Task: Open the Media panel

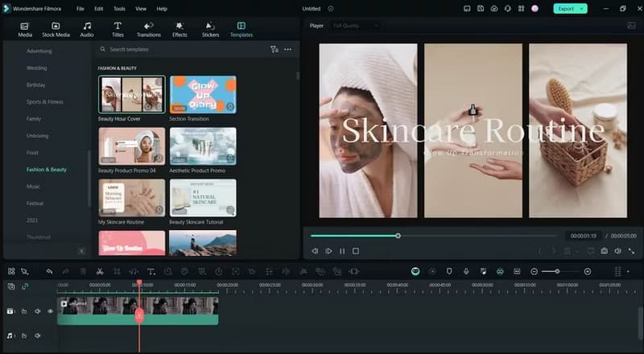Action: click(x=25, y=30)
